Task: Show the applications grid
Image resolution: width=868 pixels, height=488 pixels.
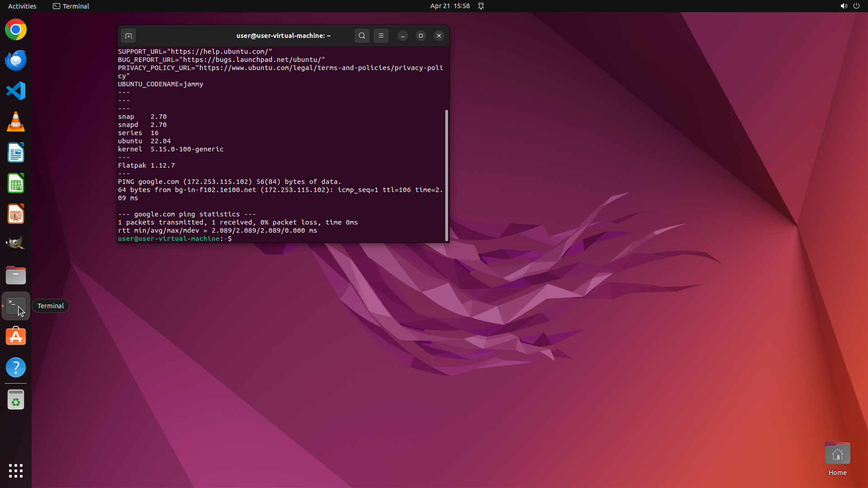Action: [x=16, y=471]
